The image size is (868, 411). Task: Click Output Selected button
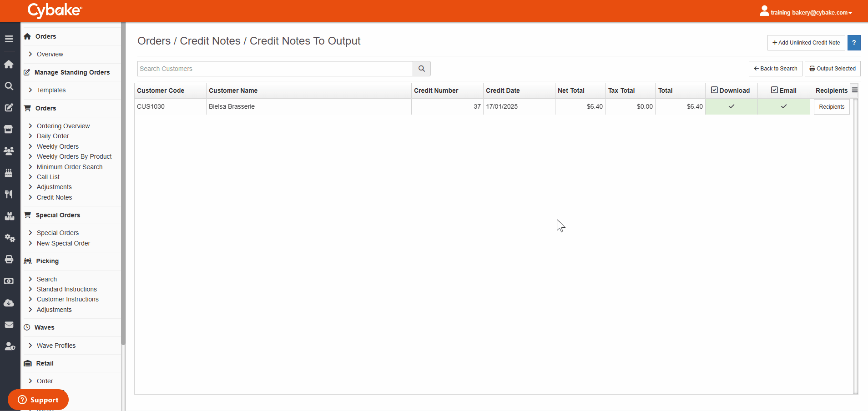833,69
